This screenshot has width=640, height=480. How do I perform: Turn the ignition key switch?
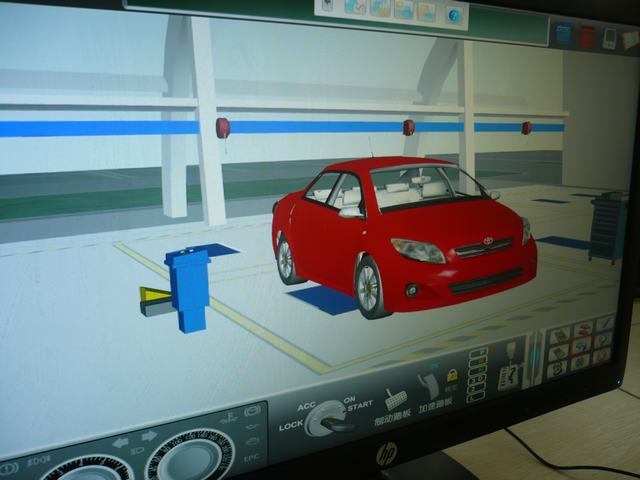click(328, 418)
